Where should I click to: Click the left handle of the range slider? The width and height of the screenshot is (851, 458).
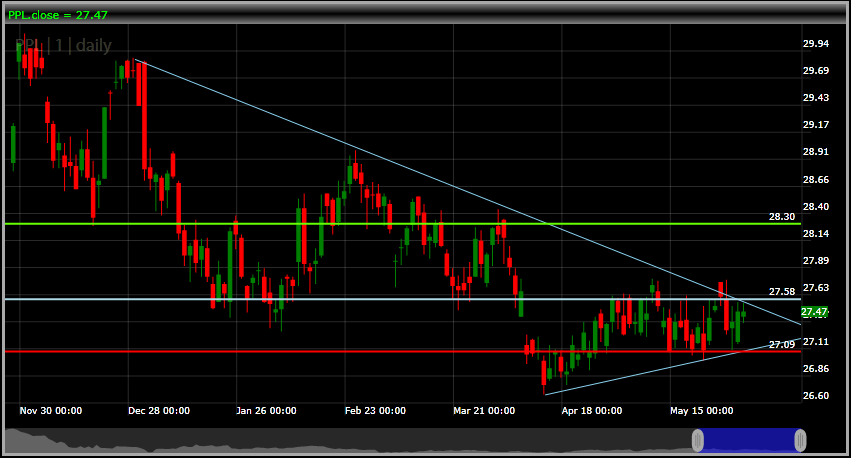[698, 440]
